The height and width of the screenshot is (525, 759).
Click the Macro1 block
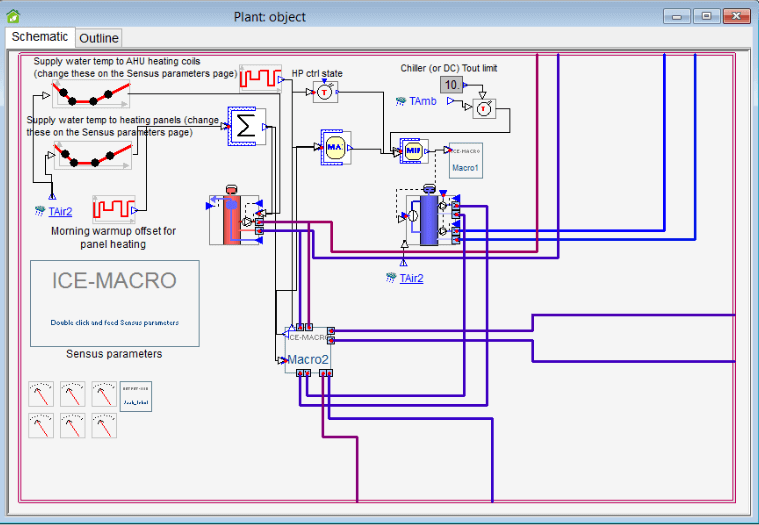click(466, 160)
